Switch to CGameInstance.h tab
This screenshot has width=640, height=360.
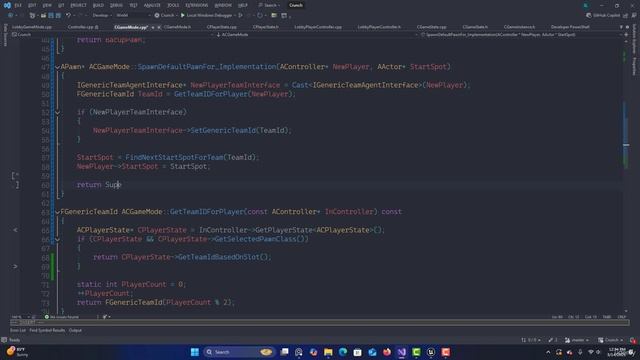point(519,27)
